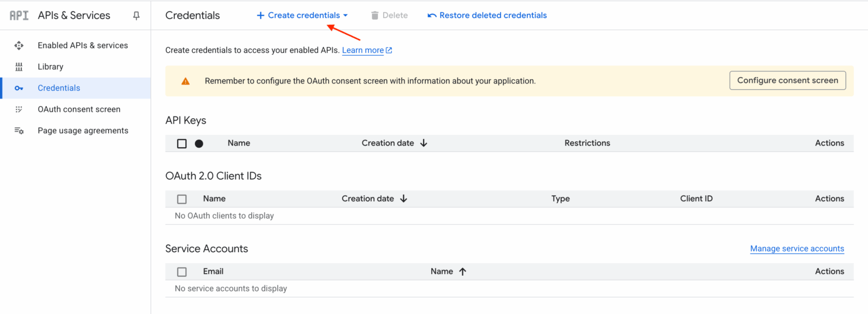Viewport: 868px width, 314px height.
Task: Click the OAuth 2.0 Client IDs heading
Action: click(214, 176)
